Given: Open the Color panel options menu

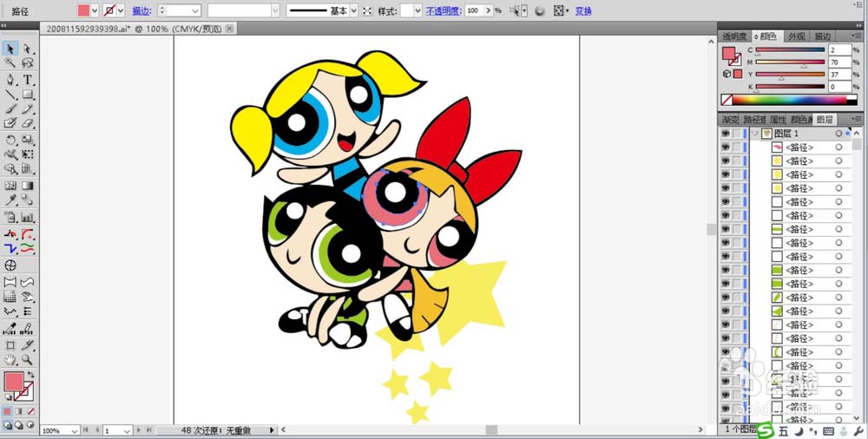Looking at the screenshot, I should [856, 36].
